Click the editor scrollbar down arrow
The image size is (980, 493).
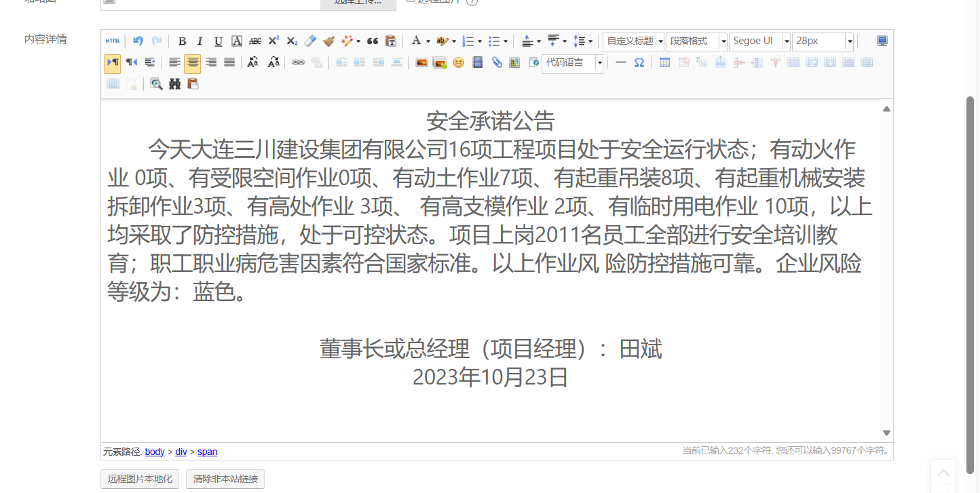point(886,433)
